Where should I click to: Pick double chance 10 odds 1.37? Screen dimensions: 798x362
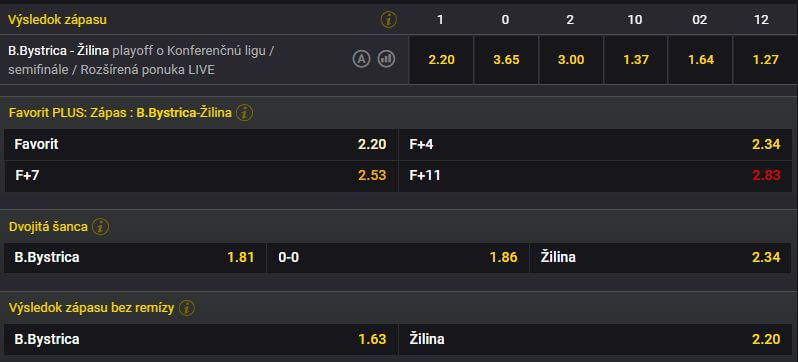point(636,60)
